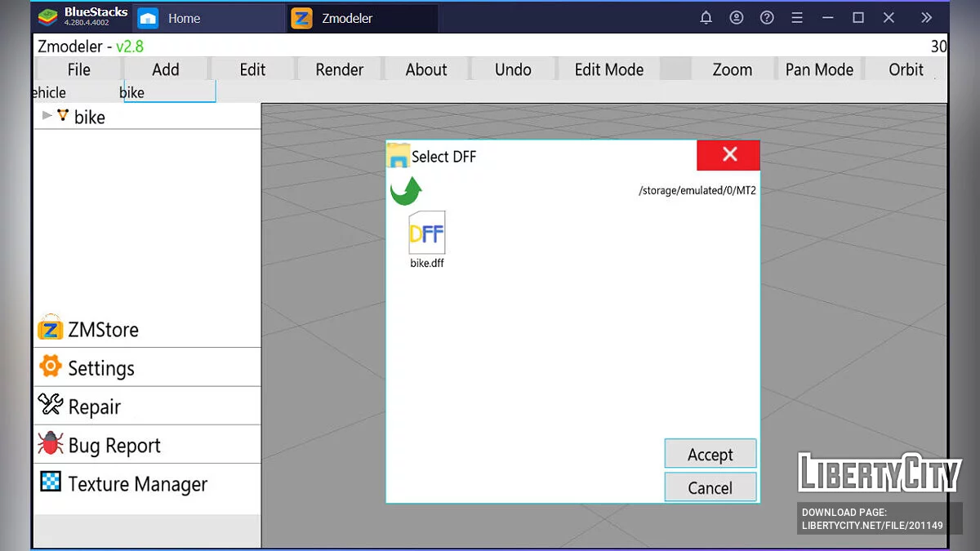
Task: Open the BlueStacks account profile icon
Action: [737, 18]
